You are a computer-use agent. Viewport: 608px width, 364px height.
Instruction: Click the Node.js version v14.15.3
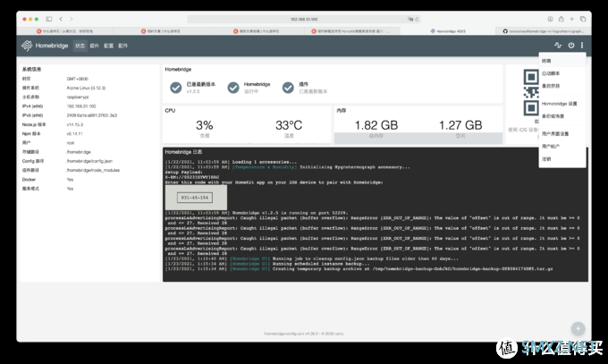(x=74, y=124)
